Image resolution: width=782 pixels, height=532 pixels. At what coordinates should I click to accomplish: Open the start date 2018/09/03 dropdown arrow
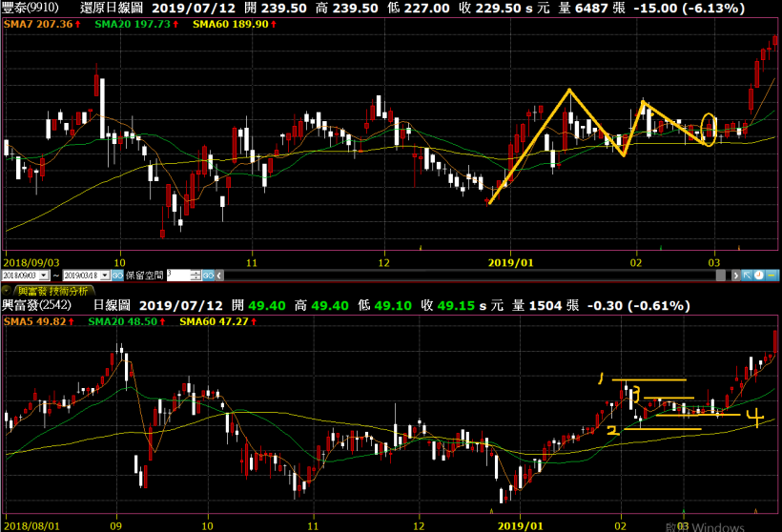click(x=44, y=276)
